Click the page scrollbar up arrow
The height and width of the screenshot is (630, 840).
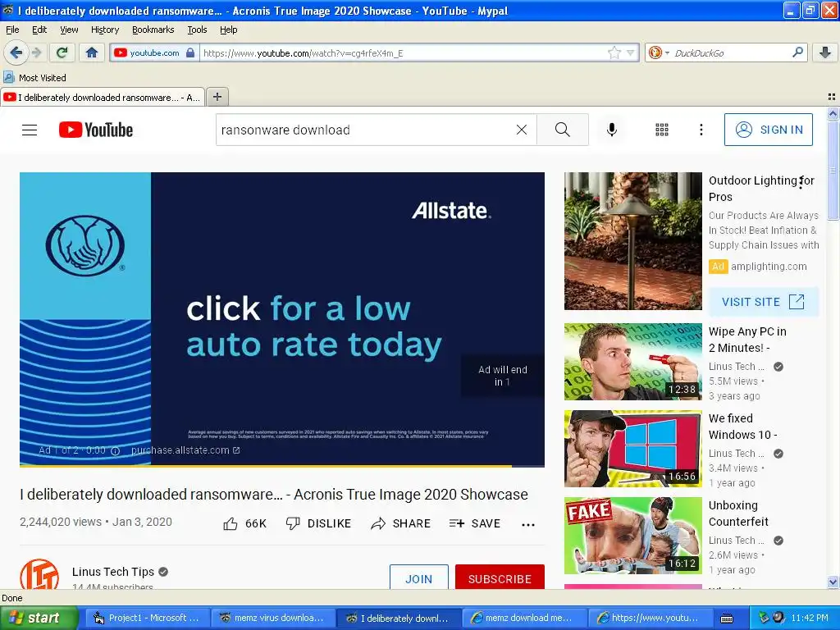click(833, 113)
